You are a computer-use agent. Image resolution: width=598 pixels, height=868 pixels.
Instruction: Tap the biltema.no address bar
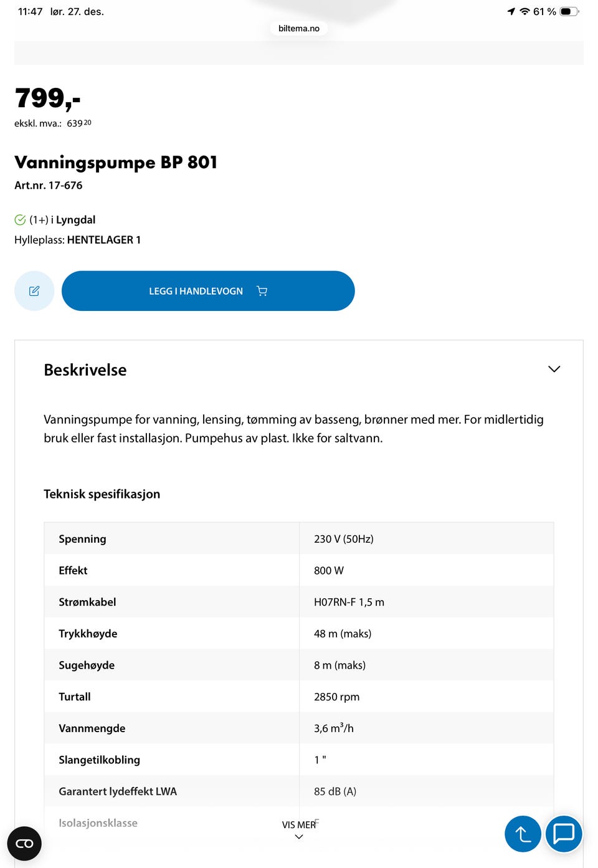[299, 28]
